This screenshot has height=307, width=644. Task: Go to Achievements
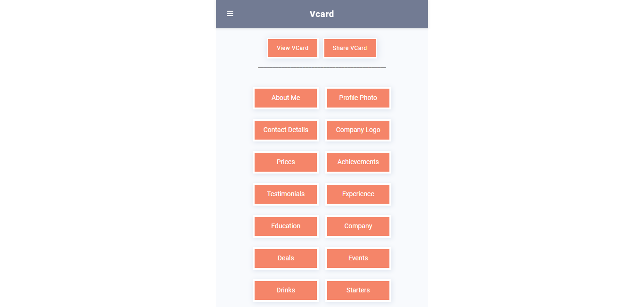pyautogui.click(x=358, y=162)
